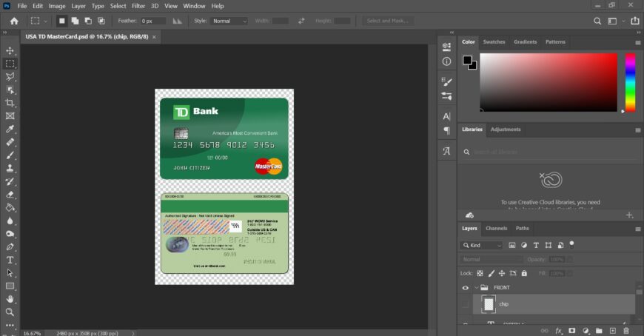Close the USA TD MasterCard.psd document tab

tap(154, 37)
